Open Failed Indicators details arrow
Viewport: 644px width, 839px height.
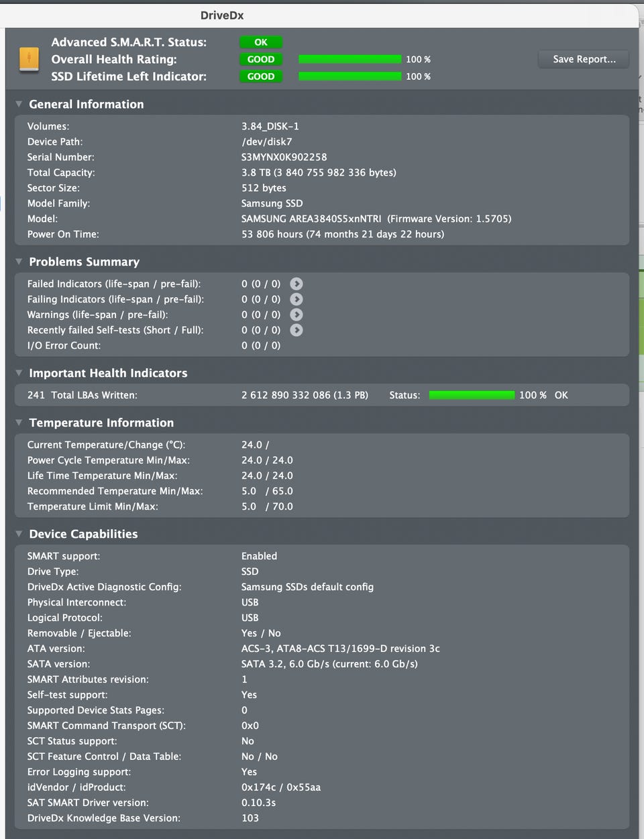pos(297,284)
